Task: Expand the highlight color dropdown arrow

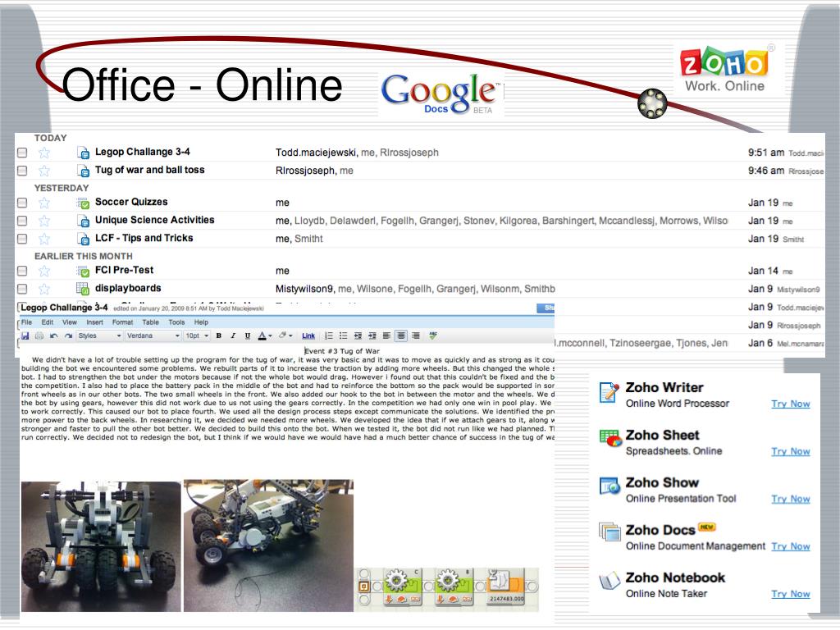Action: (x=290, y=336)
